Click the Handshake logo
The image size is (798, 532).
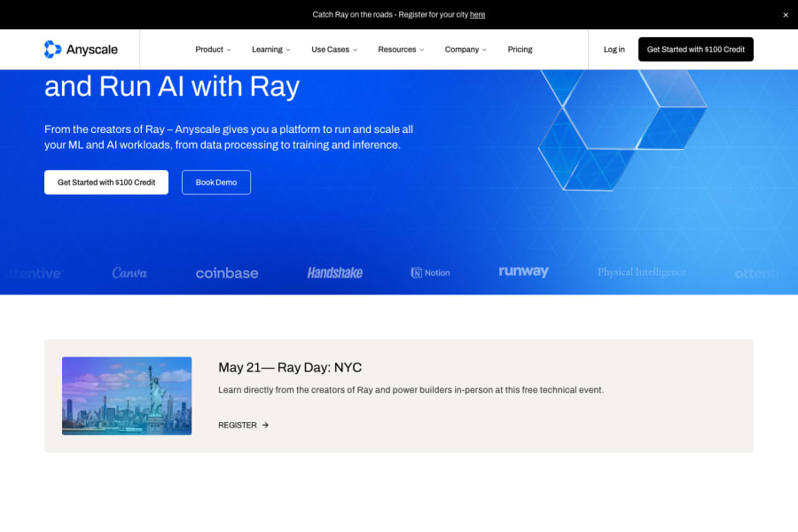(335, 272)
